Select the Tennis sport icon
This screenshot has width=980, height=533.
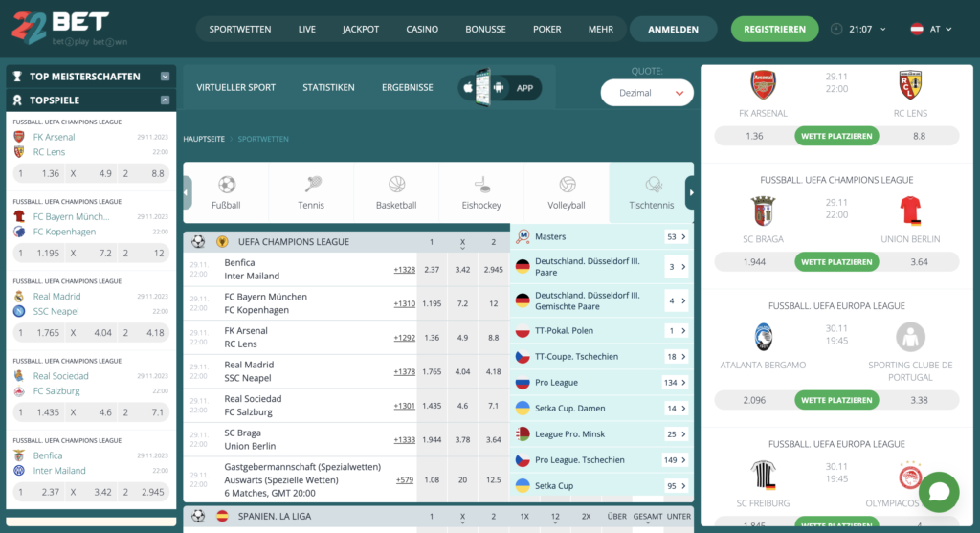[311, 191]
